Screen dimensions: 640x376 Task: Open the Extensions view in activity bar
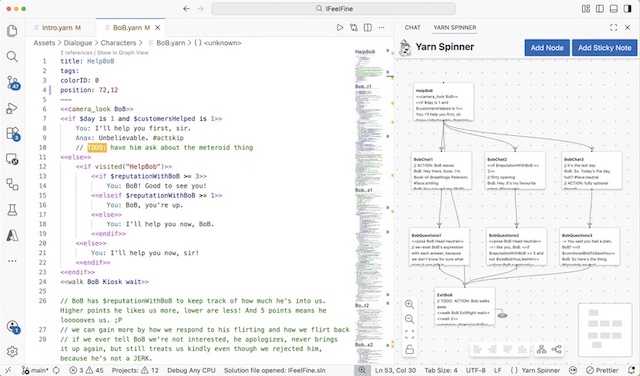pos(12,133)
